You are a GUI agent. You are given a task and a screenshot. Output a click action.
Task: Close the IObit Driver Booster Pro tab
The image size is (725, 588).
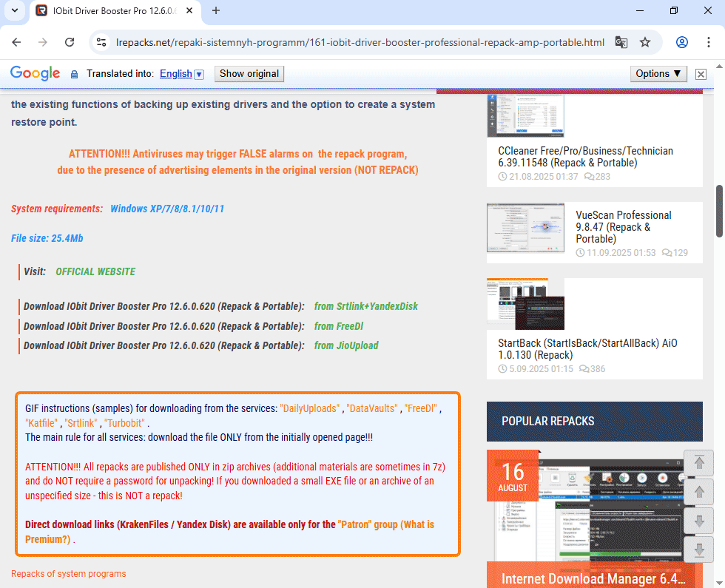click(189, 10)
